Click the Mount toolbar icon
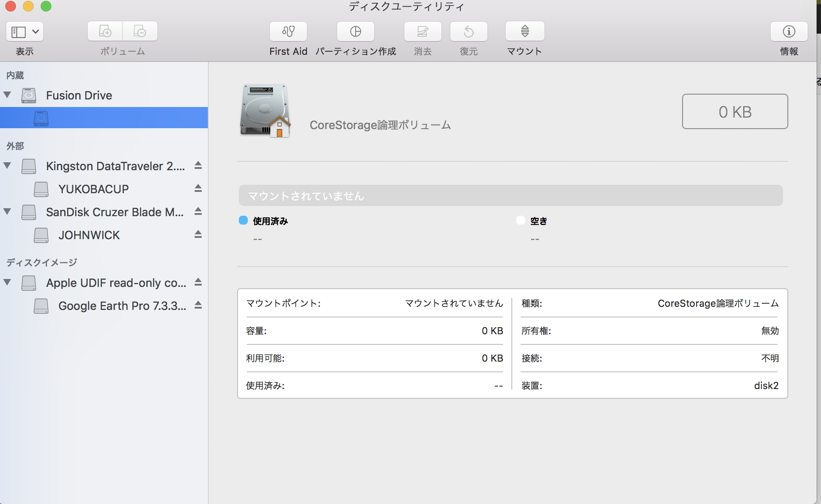Screen dimensions: 821x504 pos(525,31)
